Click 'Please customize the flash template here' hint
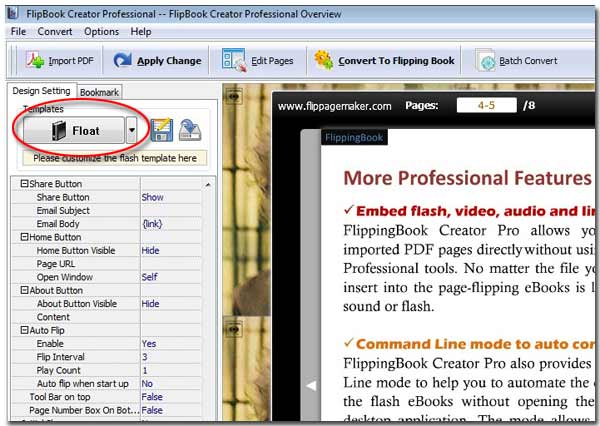600x426 pixels. coord(115,158)
